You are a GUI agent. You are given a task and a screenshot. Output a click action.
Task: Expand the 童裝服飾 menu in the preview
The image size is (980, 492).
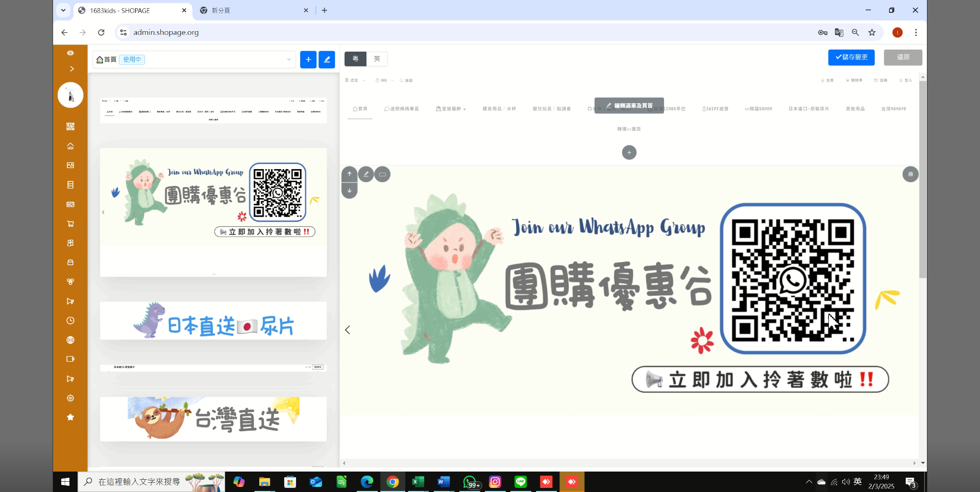point(451,109)
